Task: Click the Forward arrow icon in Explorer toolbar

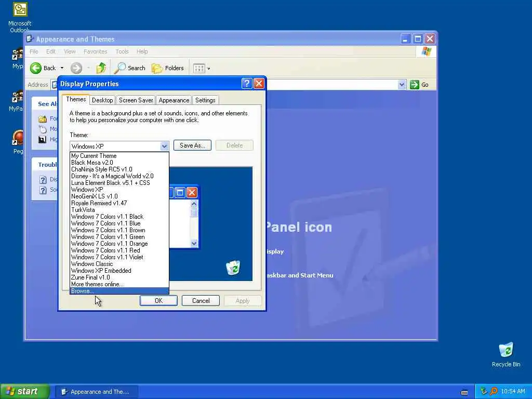Action: 76,68
